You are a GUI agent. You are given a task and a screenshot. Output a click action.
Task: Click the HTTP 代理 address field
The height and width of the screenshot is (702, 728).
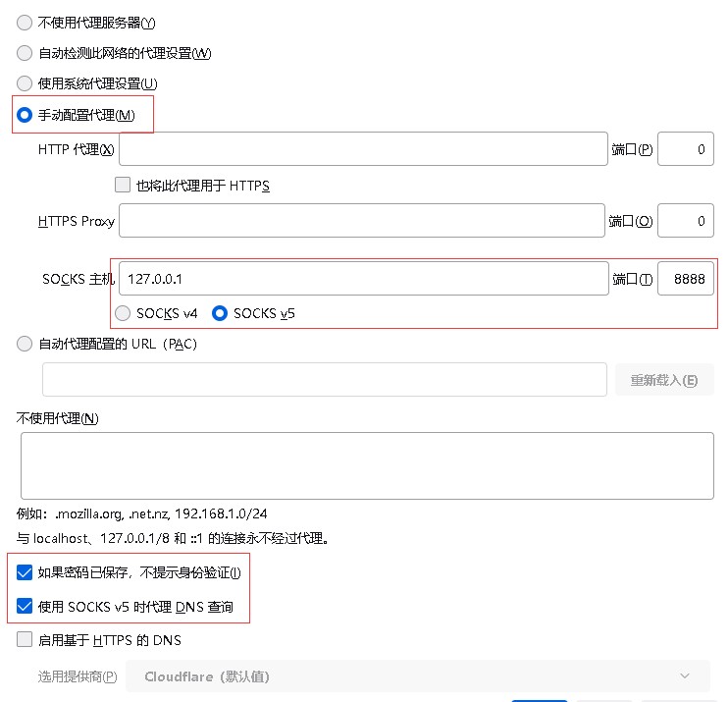pyautogui.click(x=363, y=148)
